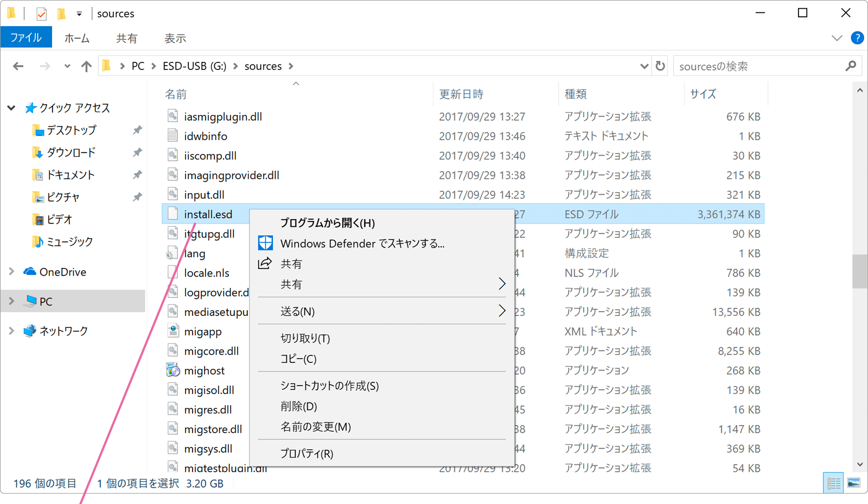Click PC in the address breadcrumb

click(x=138, y=66)
